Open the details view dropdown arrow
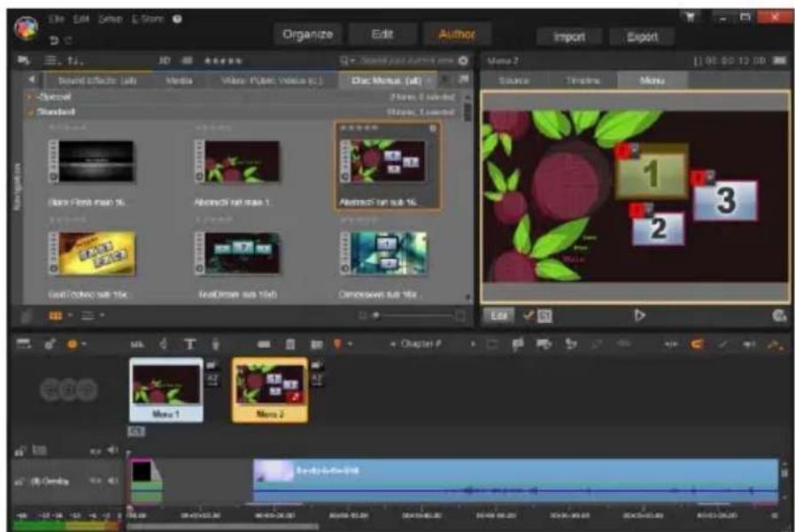 [102, 315]
